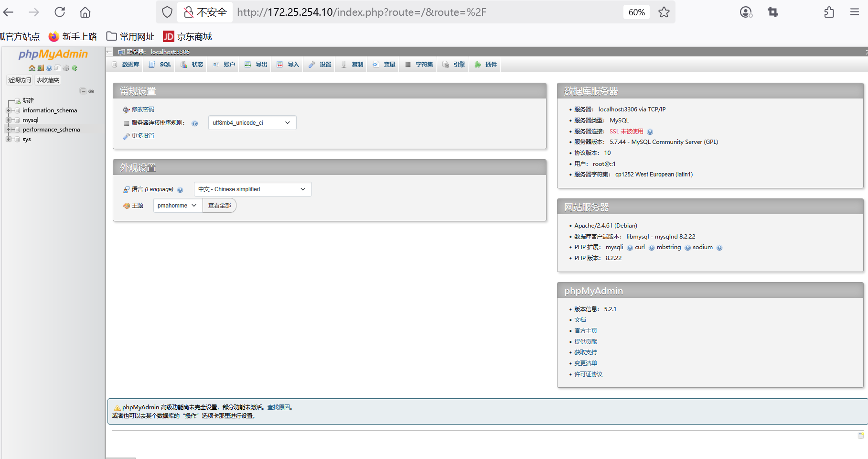Open utf8mb4_unicode_ci collation dropdown
The width and height of the screenshot is (868, 459).
[x=252, y=123]
